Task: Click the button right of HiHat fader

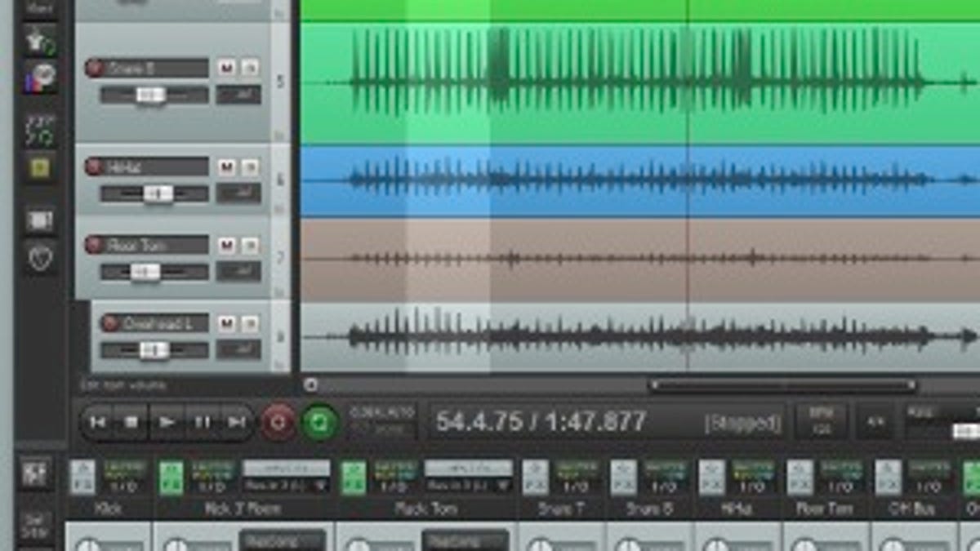Action: coord(238,193)
